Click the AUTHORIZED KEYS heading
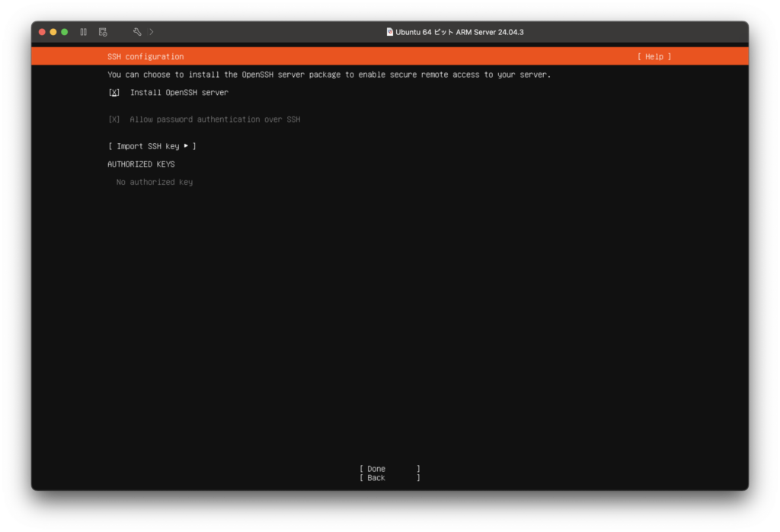 coord(141,164)
